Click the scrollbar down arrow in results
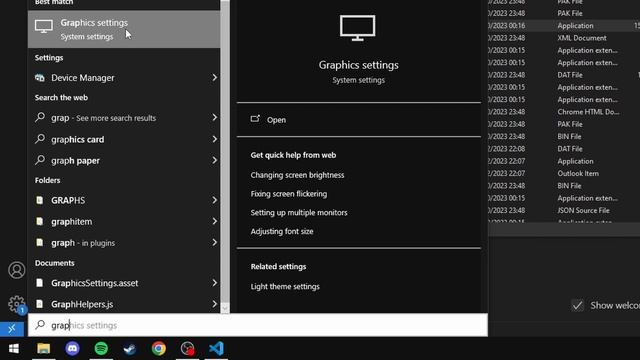This screenshot has height=360, width=640. 224,308
